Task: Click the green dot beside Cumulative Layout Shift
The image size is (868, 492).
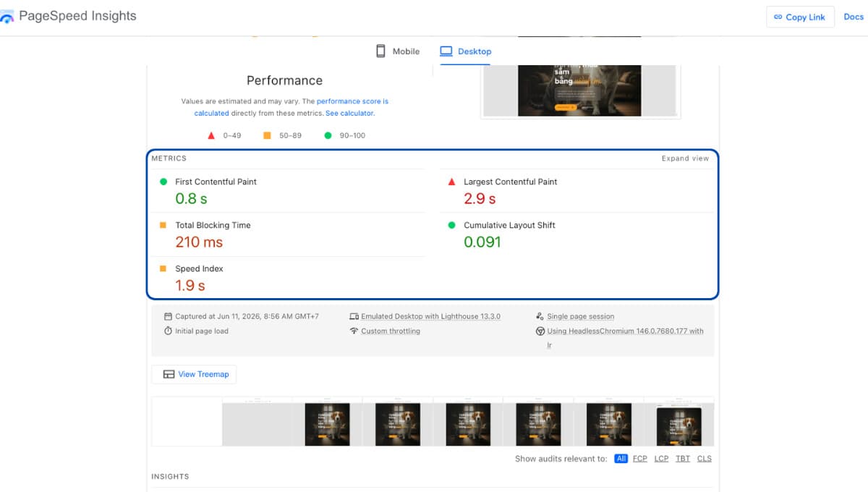Action: coord(452,225)
